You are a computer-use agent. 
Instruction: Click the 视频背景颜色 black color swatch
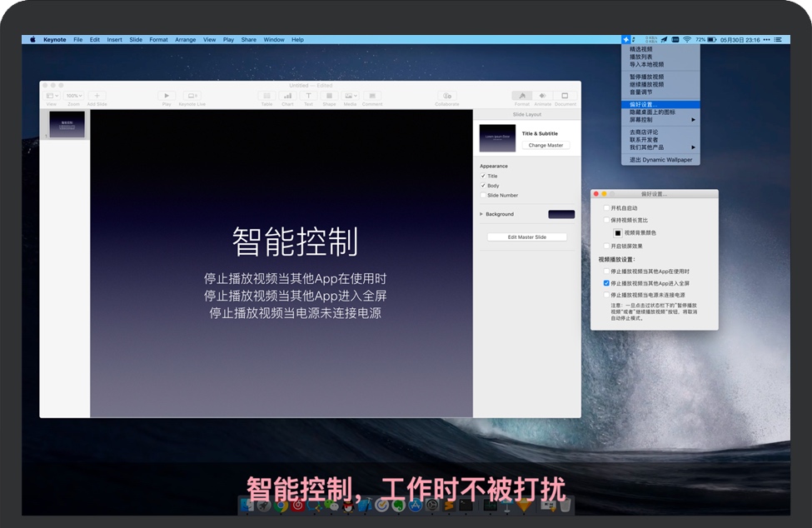tap(618, 232)
